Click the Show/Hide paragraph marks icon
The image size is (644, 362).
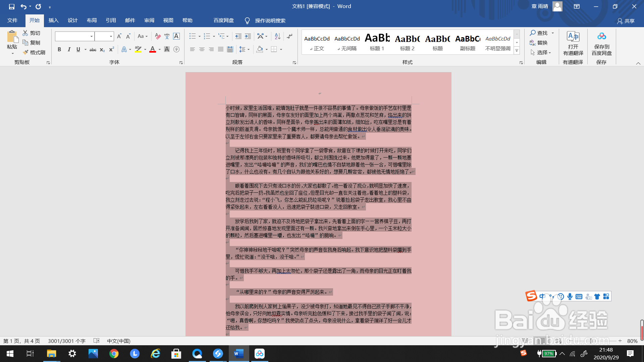pyautogui.click(x=290, y=36)
